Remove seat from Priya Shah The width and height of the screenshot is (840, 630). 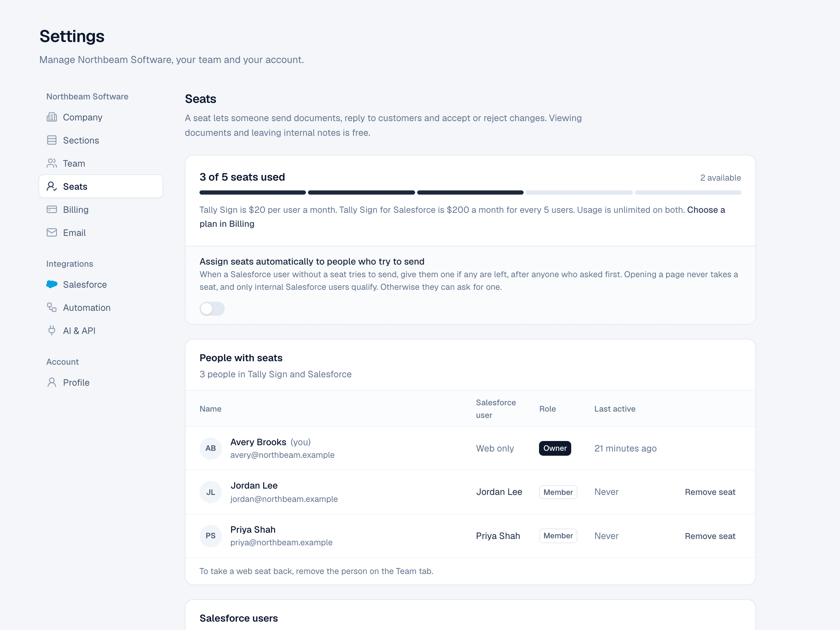click(x=710, y=536)
